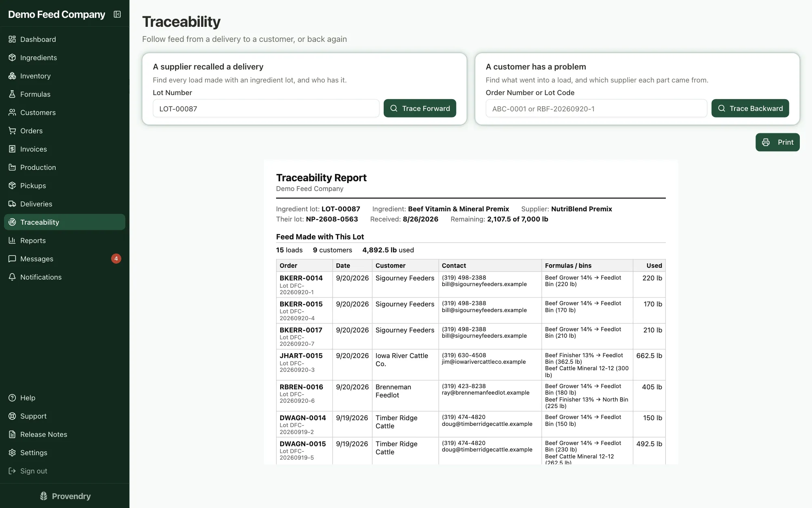Click the Orders cart icon
The height and width of the screenshot is (508, 812).
(12, 131)
